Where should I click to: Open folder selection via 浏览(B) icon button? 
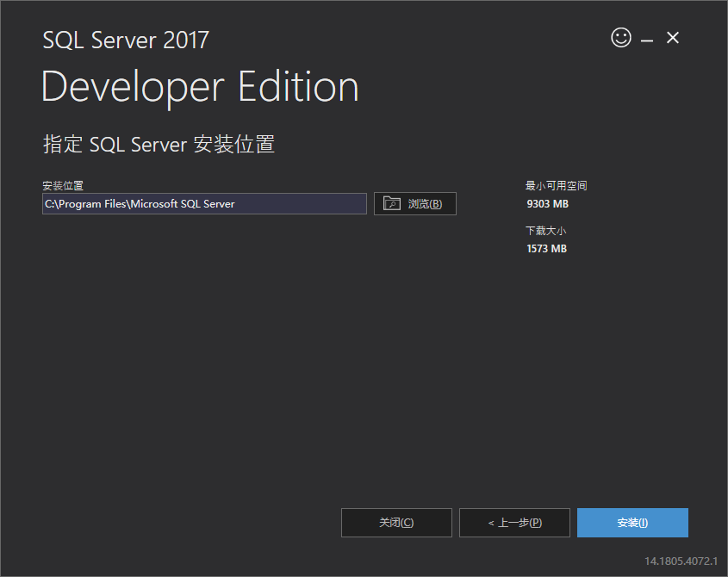pyautogui.click(x=392, y=203)
